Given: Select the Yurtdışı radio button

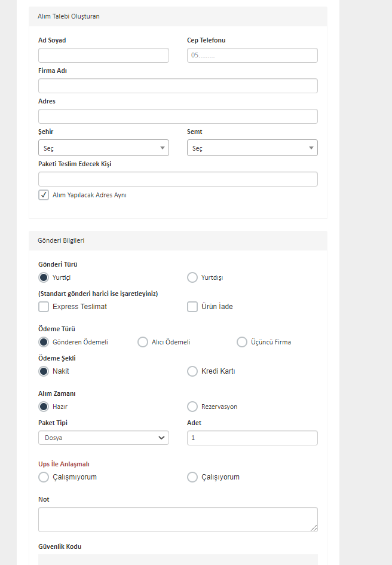Looking at the screenshot, I should click(192, 277).
